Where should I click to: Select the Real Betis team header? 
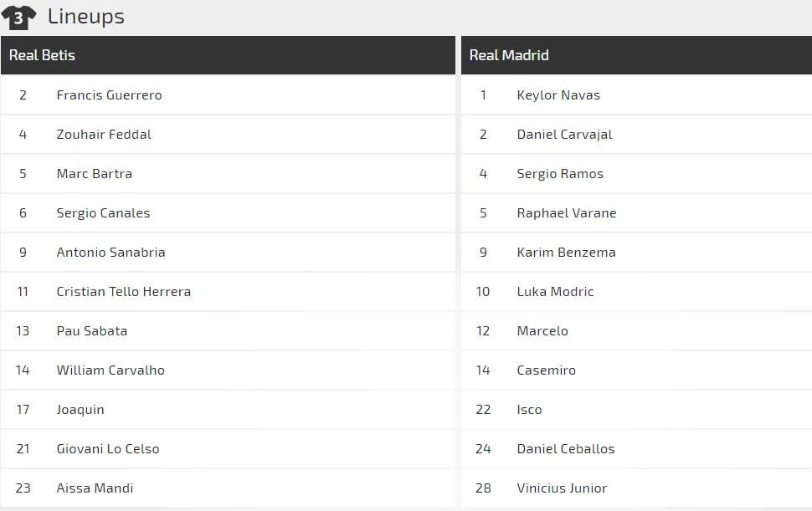[x=42, y=55]
